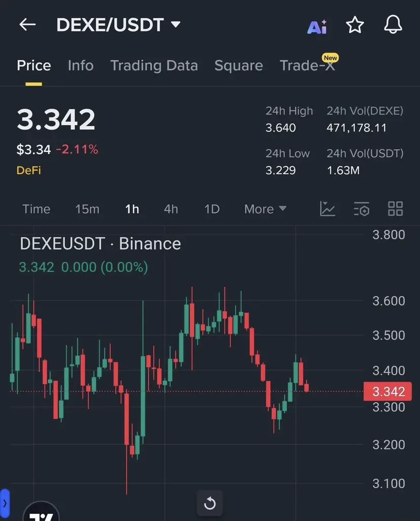Viewport: 420px width, 521px height.
Task: Open the TradingView logo badge
Action: (x=41, y=512)
